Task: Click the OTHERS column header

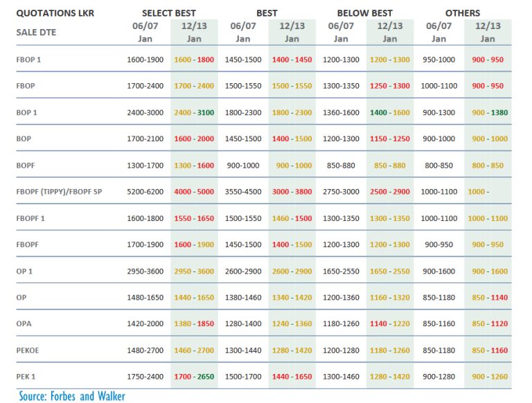Action: (463, 13)
